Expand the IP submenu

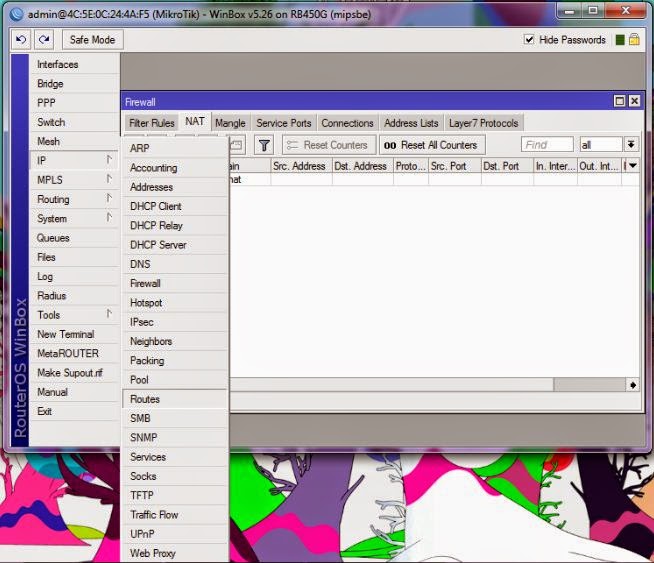(75, 161)
